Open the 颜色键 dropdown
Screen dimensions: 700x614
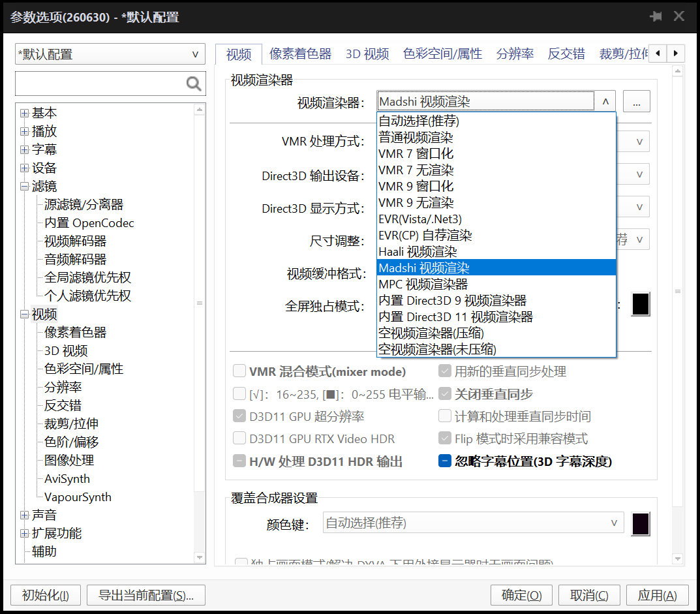pyautogui.click(x=473, y=523)
